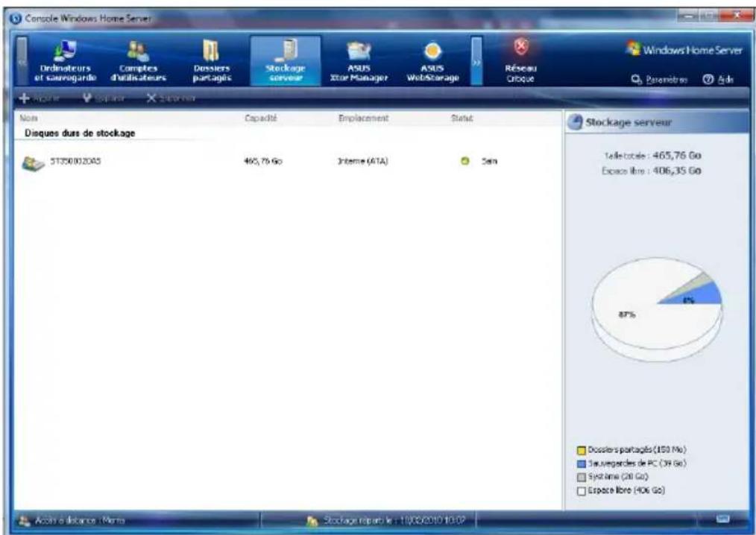Click the Stockage serveur panel header icon

(575, 122)
